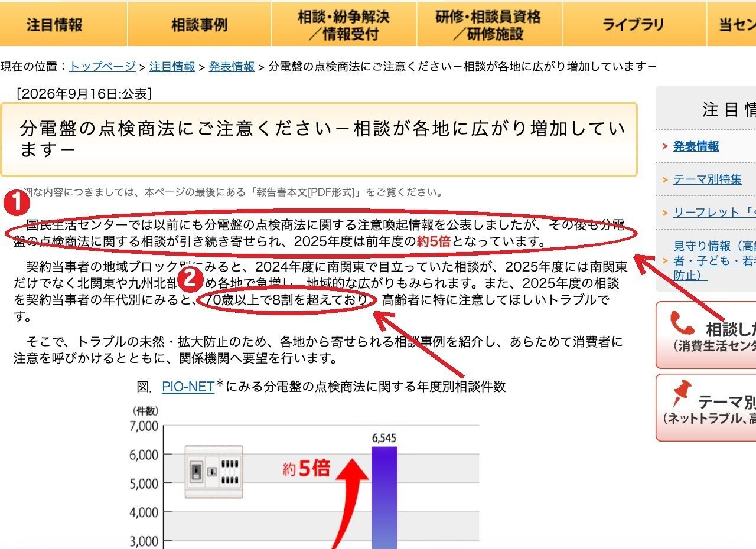Click the 6,545 value above the bar
Viewport: 756px width, 549px height.
pos(384,438)
